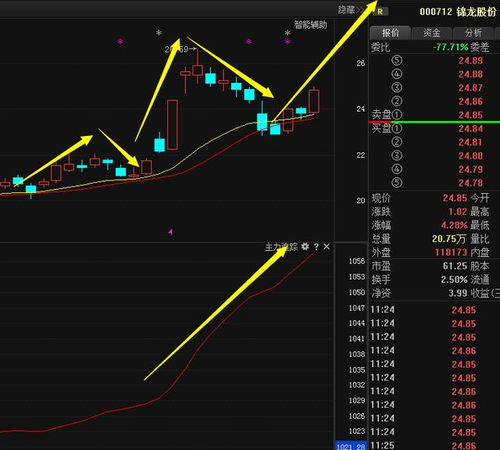The height and width of the screenshot is (450, 500).
Task: Switch to the 资金 tab
Action: [x=432, y=33]
